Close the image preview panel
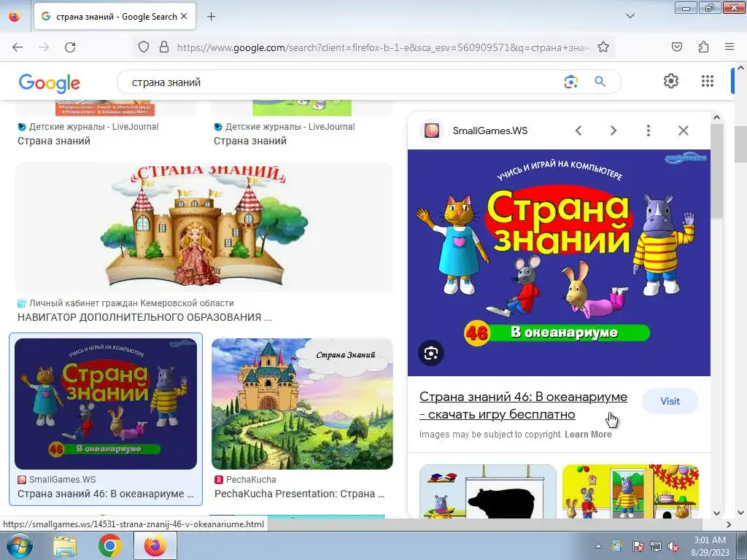Image resolution: width=747 pixels, height=560 pixels. tap(683, 131)
